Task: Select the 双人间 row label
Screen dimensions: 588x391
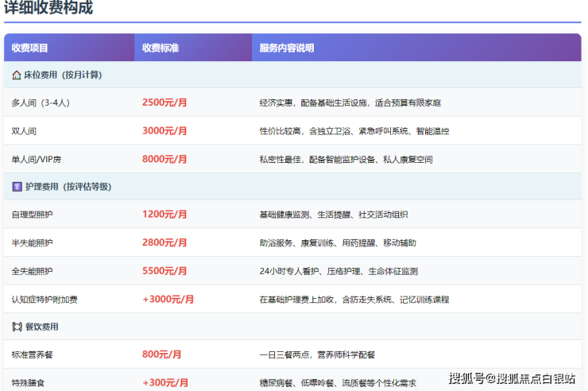Action: tap(24, 131)
